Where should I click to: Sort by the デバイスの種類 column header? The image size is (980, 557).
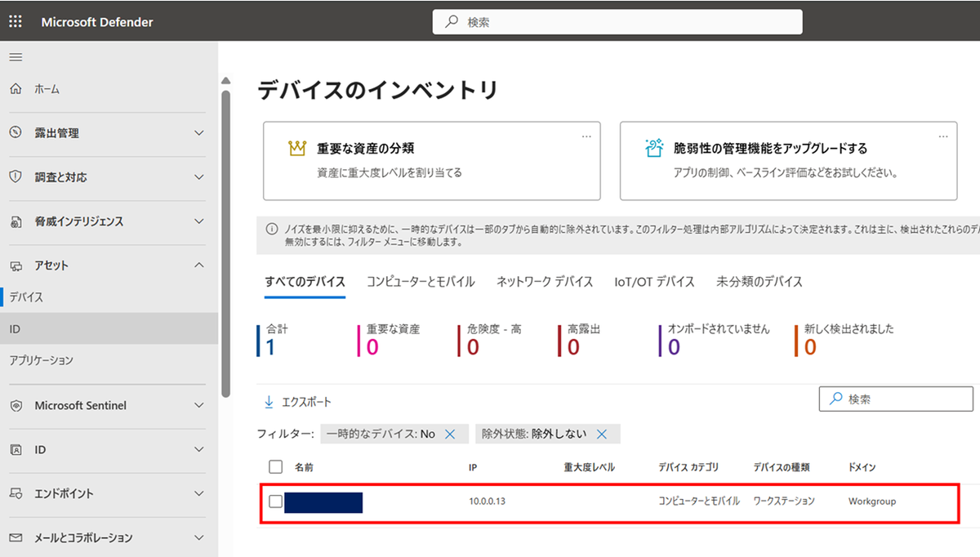coord(782,467)
